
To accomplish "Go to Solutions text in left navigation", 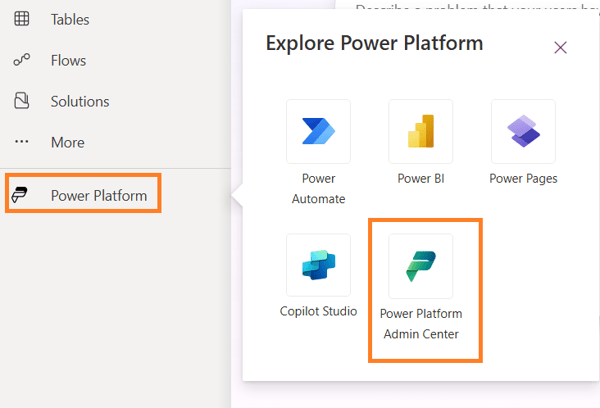I will click(x=80, y=101).
